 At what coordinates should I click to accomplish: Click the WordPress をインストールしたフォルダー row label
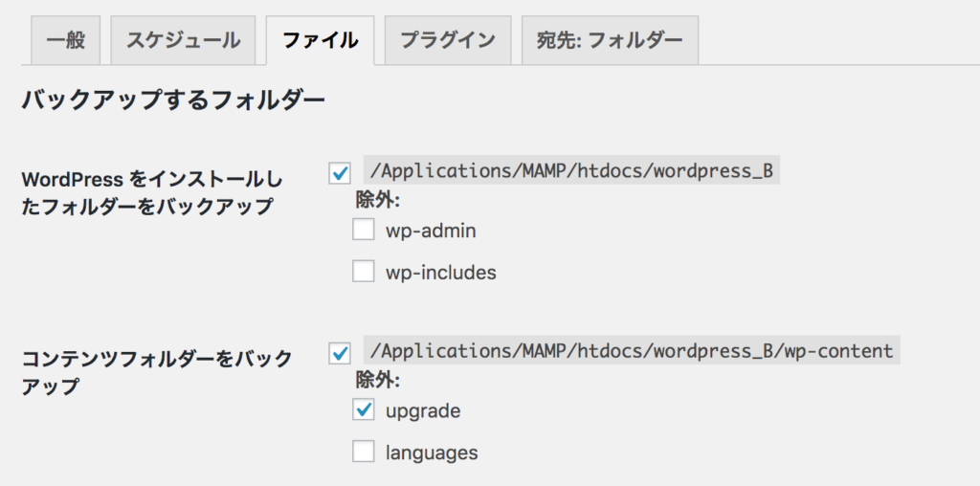152,193
